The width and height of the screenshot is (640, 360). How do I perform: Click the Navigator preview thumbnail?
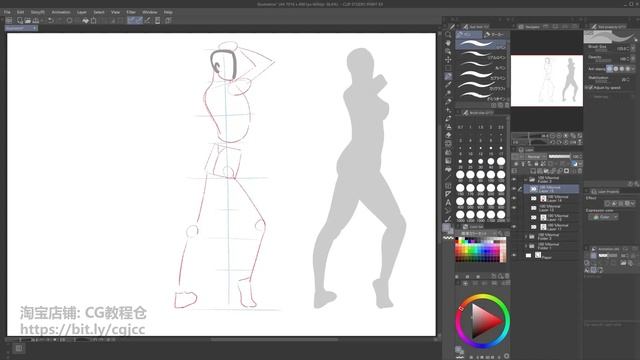[x=547, y=80]
